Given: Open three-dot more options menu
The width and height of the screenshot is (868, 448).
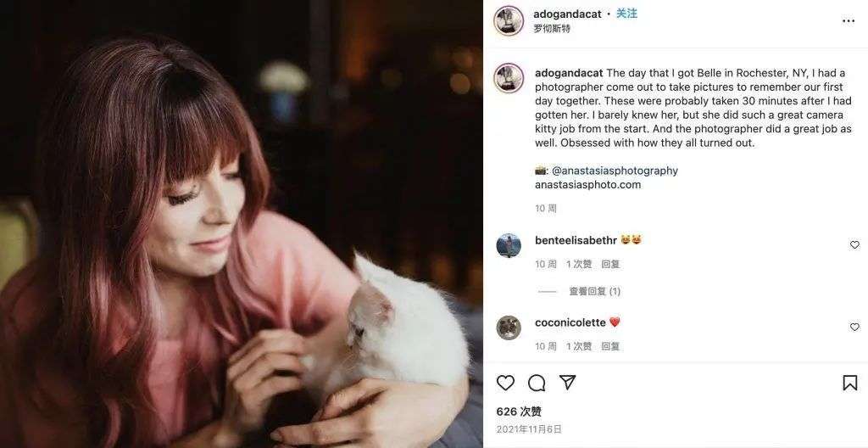Looking at the screenshot, I should coord(848,21).
